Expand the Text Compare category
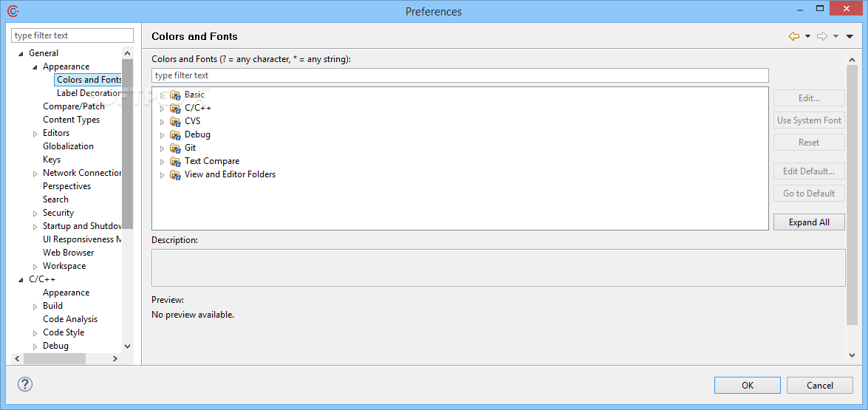 point(163,162)
